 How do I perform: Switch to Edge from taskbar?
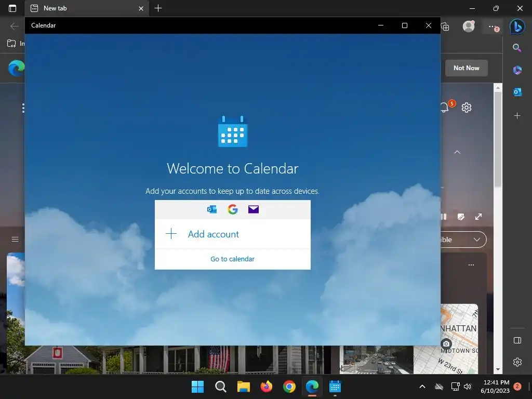[312, 387]
